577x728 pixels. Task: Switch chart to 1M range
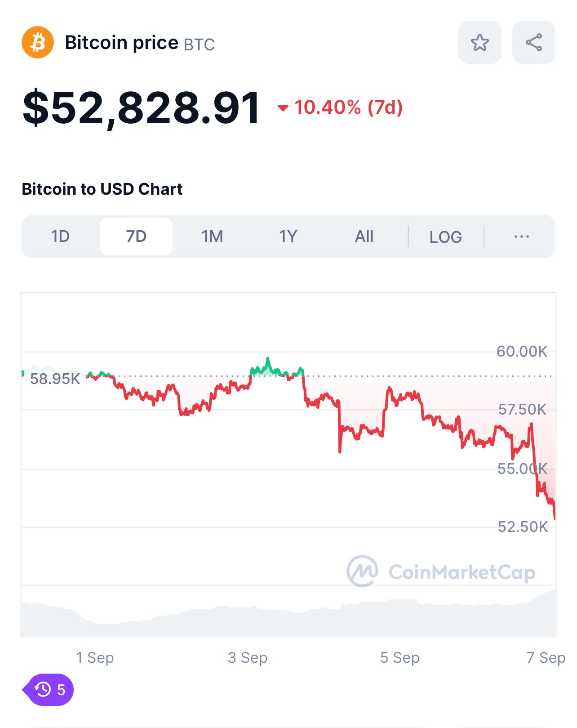point(212,237)
